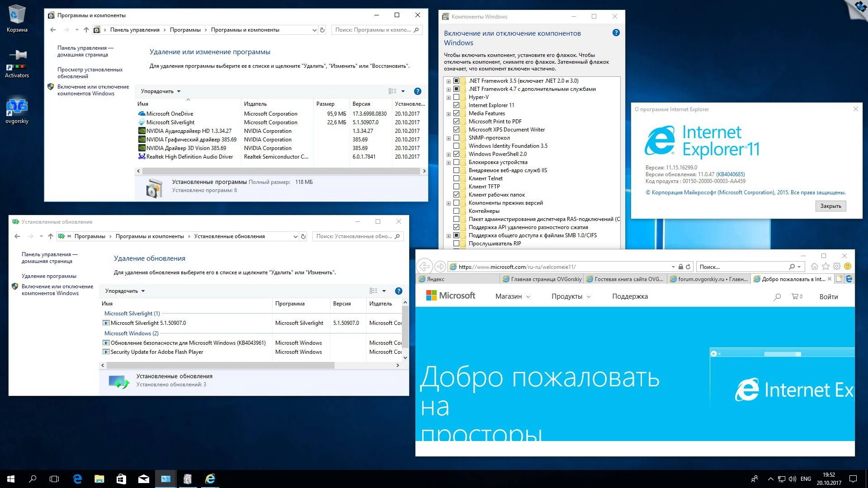Open the Windows Store taskbar icon

pyautogui.click(x=121, y=479)
